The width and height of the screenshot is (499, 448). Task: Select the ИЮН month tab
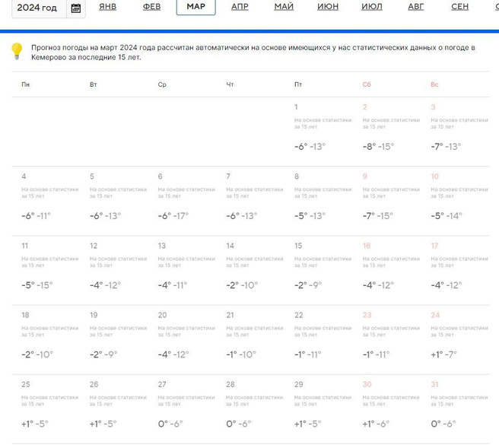pos(328,7)
